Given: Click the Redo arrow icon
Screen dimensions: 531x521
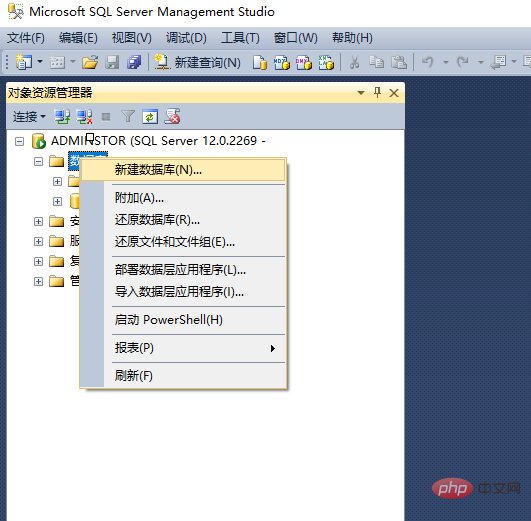Looking at the screenshot, I should [463, 62].
